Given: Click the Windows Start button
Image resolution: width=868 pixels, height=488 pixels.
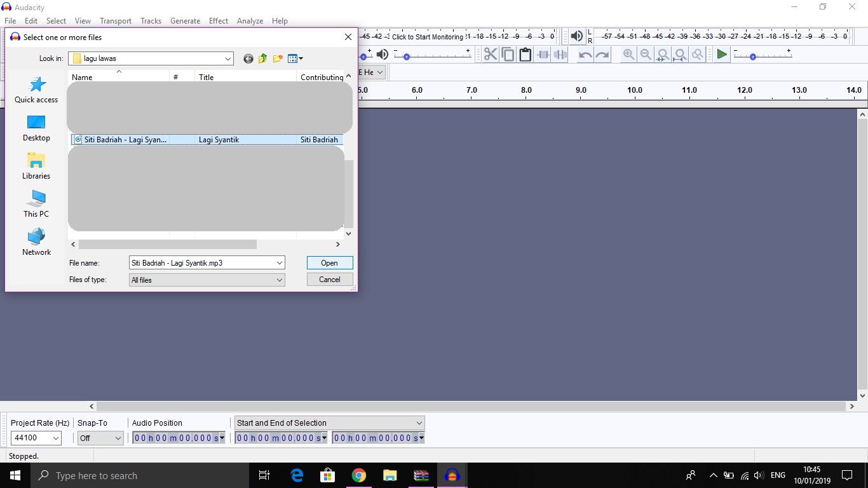Looking at the screenshot, I should 14,475.
